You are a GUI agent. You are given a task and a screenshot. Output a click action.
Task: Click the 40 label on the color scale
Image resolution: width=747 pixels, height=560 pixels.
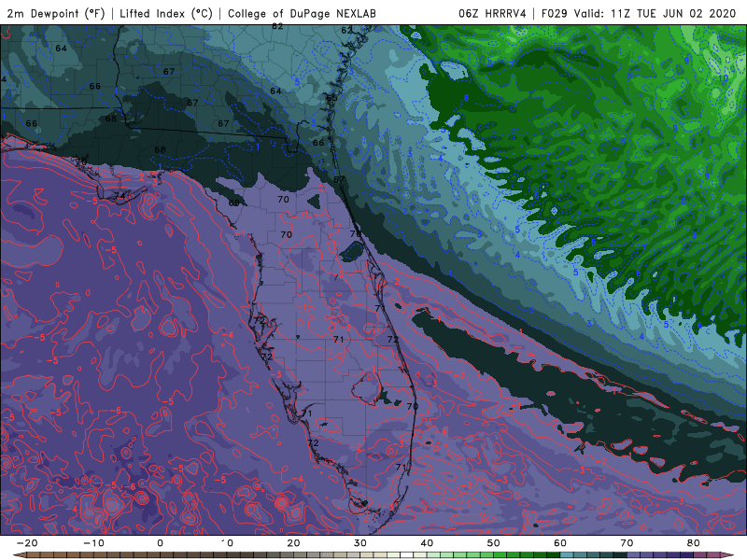point(427,543)
